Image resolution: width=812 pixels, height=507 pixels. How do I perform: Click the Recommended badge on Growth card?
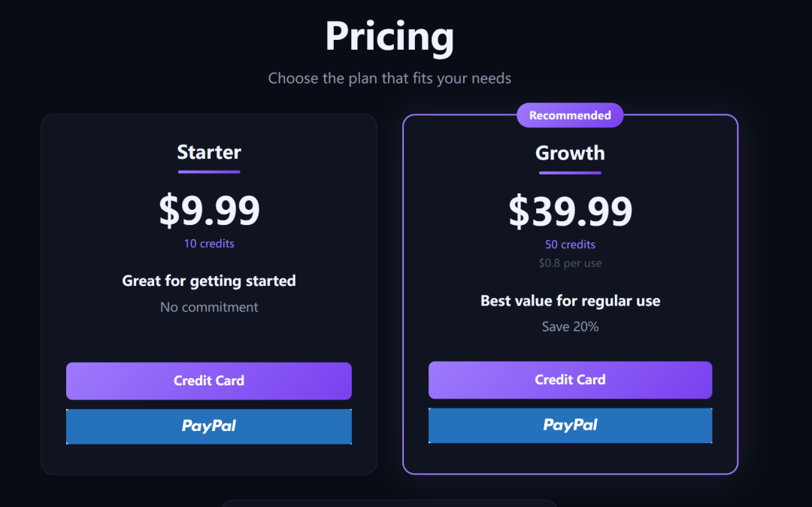pyautogui.click(x=570, y=115)
